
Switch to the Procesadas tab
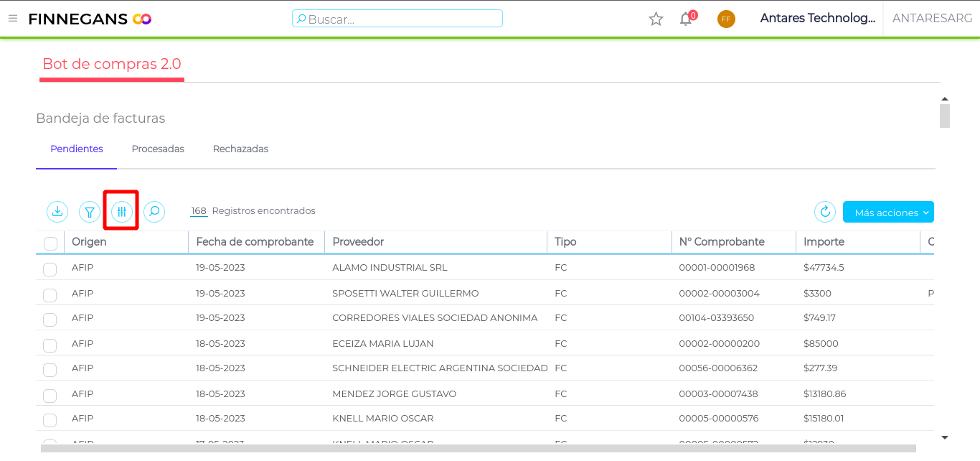[x=158, y=149]
